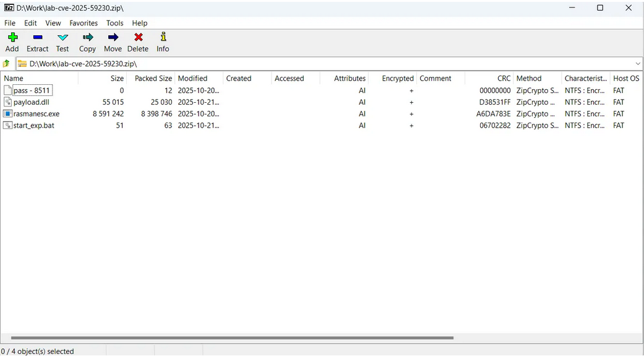The image size is (644, 356).
Task: Open the Tools menu
Action: tap(114, 23)
